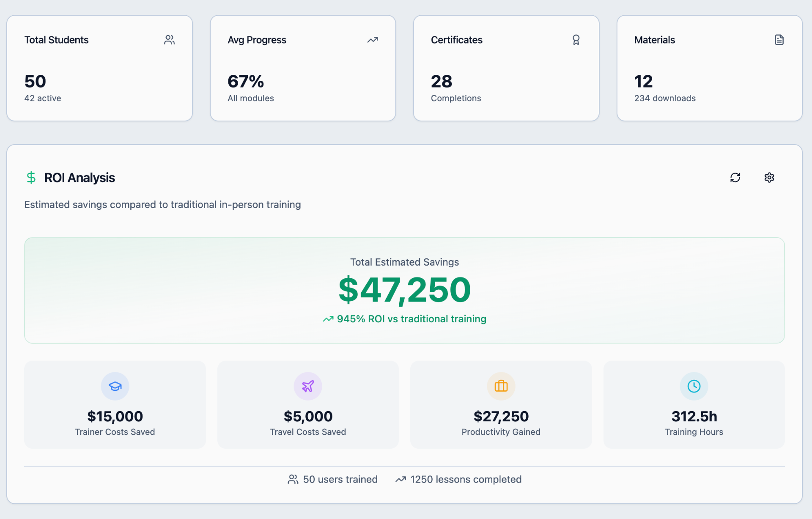
Task: Click the graduation cap icon above Trainer Costs Saved
Action: tap(115, 386)
